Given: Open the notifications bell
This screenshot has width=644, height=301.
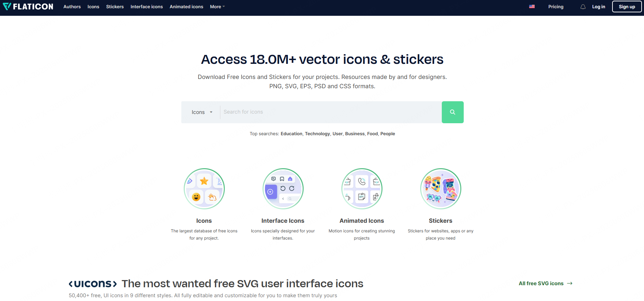Looking at the screenshot, I should tap(583, 7).
